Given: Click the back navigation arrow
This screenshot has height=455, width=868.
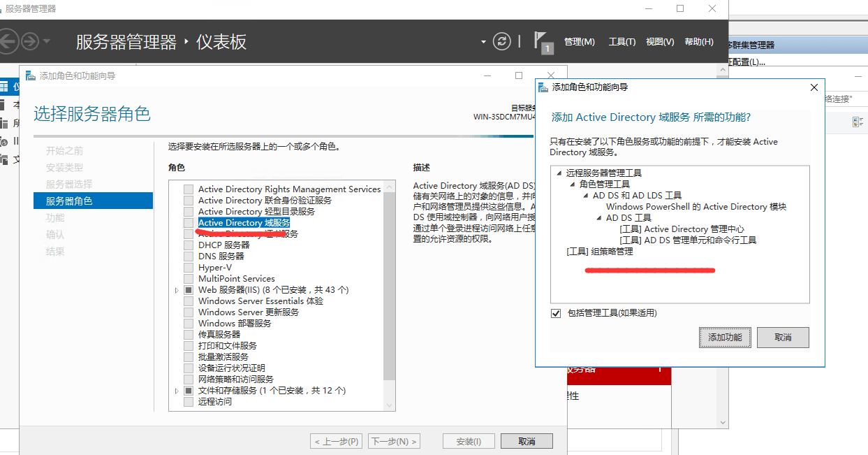Looking at the screenshot, I should [7, 41].
